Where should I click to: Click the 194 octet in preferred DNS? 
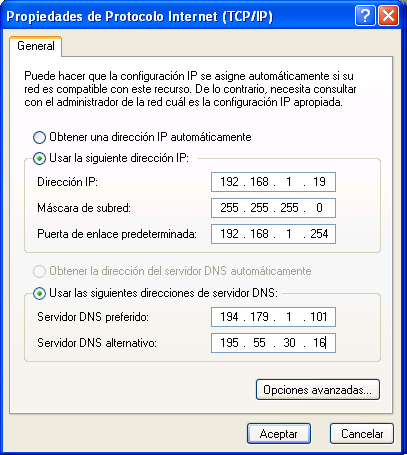click(x=229, y=317)
